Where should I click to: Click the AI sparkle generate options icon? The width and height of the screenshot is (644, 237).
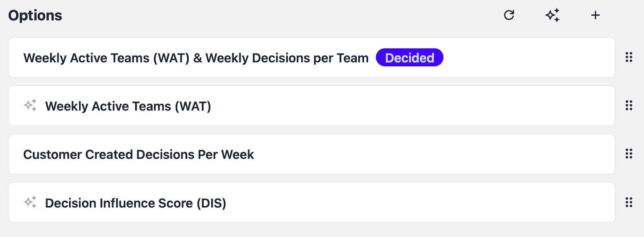553,15
